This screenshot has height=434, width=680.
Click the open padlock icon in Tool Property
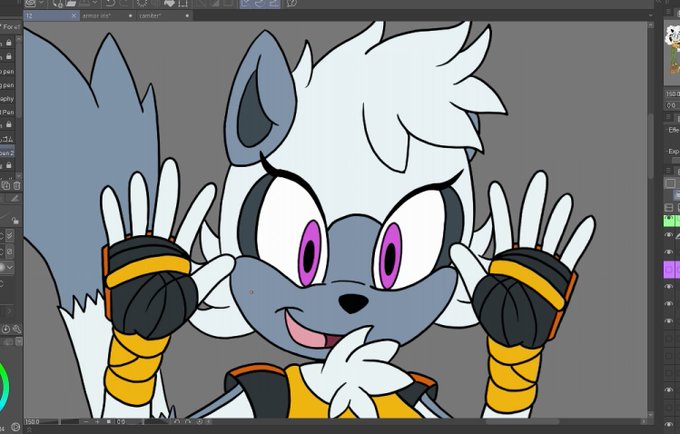tap(15, 220)
